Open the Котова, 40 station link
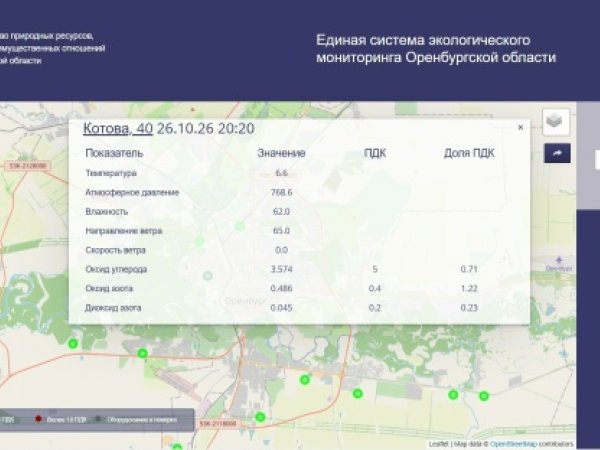600x450 pixels. (x=118, y=129)
